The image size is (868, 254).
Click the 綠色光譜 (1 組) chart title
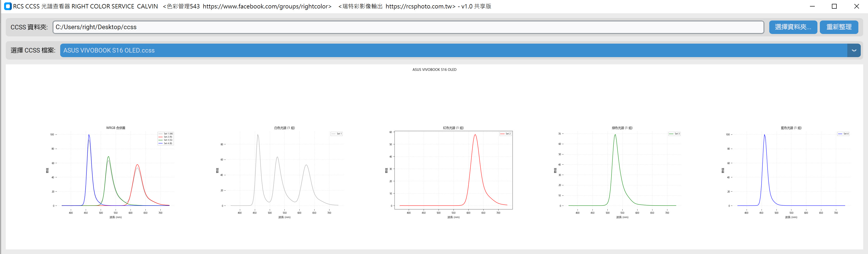pyautogui.click(x=622, y=128)
